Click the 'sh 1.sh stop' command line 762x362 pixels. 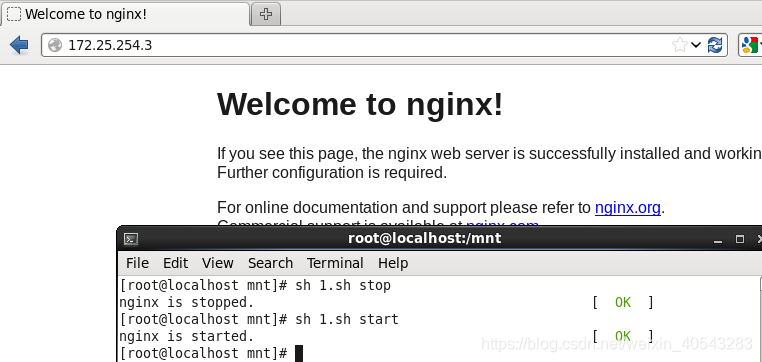[255, 286]
